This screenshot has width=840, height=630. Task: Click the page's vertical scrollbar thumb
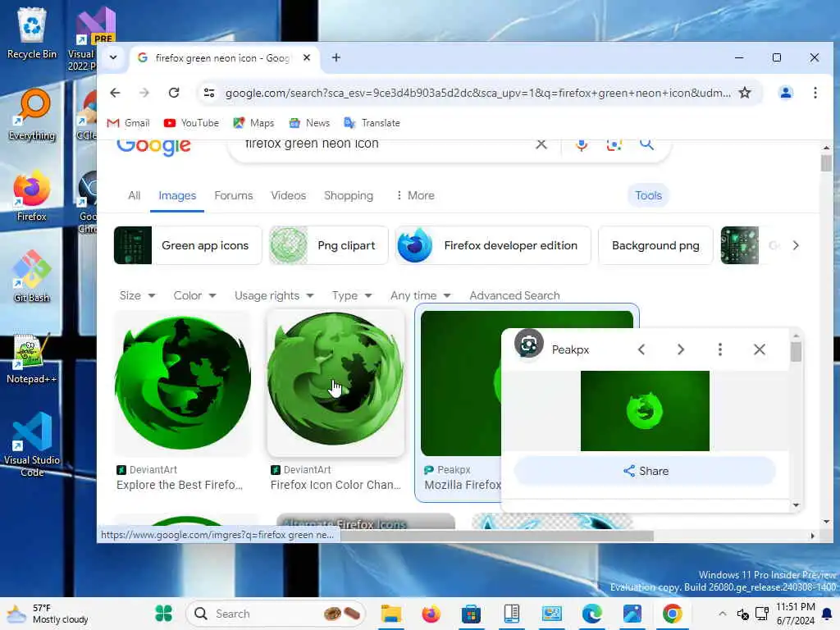tap(826, 162)
